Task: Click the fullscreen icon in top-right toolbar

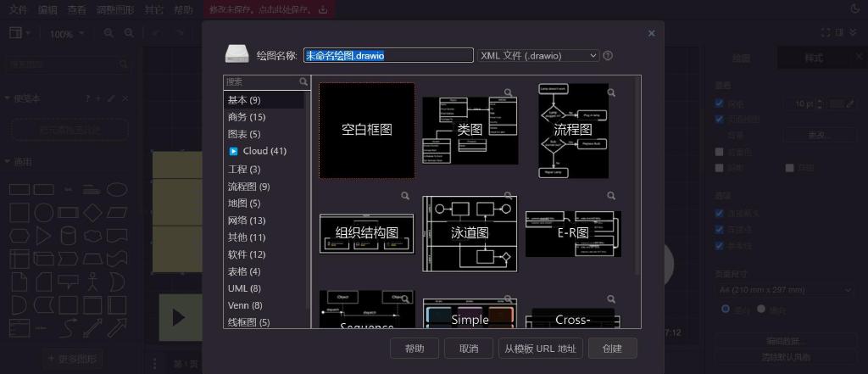Action: 826,33
